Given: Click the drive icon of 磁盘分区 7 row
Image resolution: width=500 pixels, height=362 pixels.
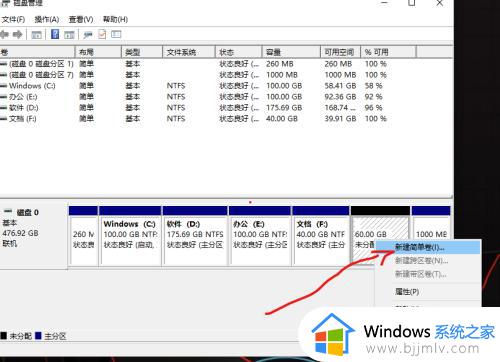Looking at the screenshot, I should (x=4, y=75).
